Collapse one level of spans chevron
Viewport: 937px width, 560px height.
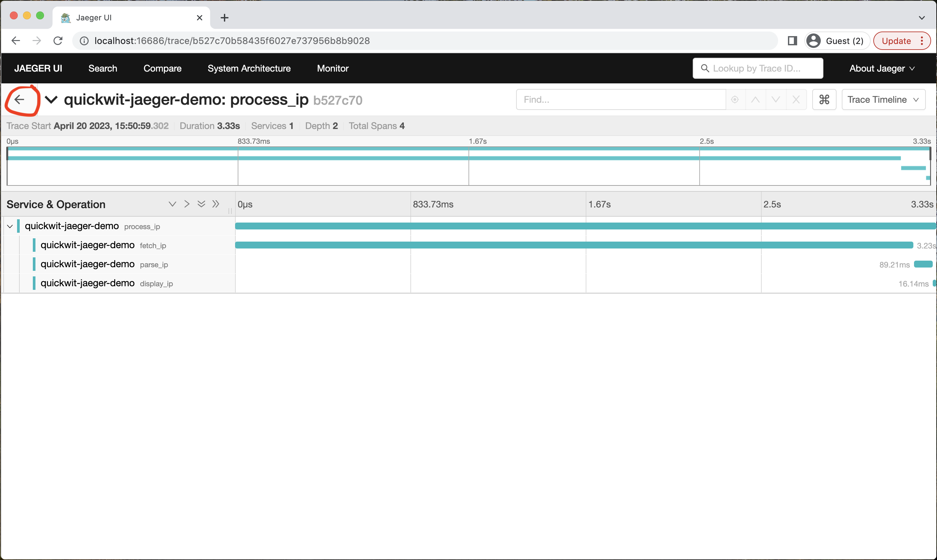(187, 204)
